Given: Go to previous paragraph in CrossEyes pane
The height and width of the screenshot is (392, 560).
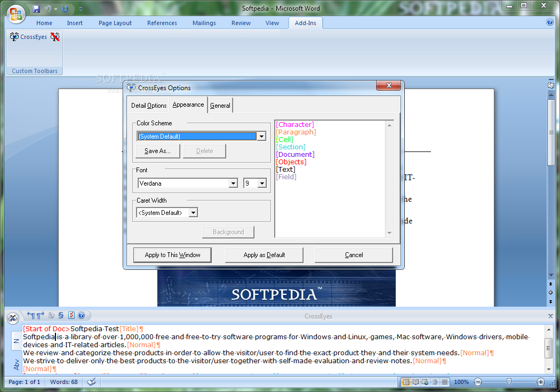Looking at the screenshot, I should point(31,316).
